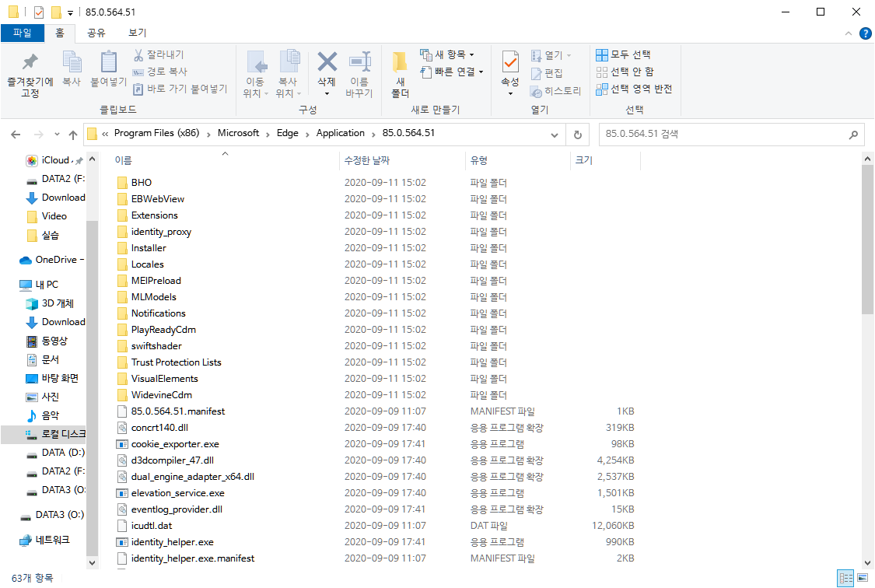This screenshot has width=875, height=588.
Task: Click Application breadcrumb in address bar
Action: (341, 133)
